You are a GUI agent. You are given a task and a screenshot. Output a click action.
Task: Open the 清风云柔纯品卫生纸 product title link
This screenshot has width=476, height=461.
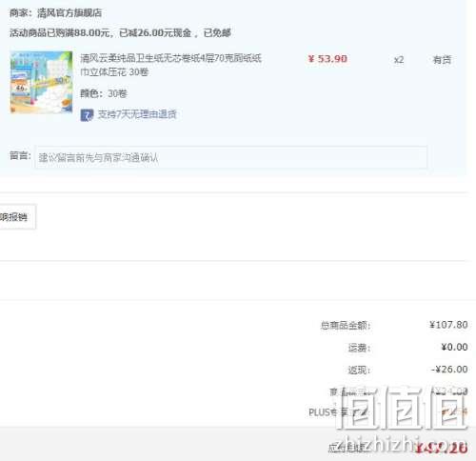click(x=170, y=65)
